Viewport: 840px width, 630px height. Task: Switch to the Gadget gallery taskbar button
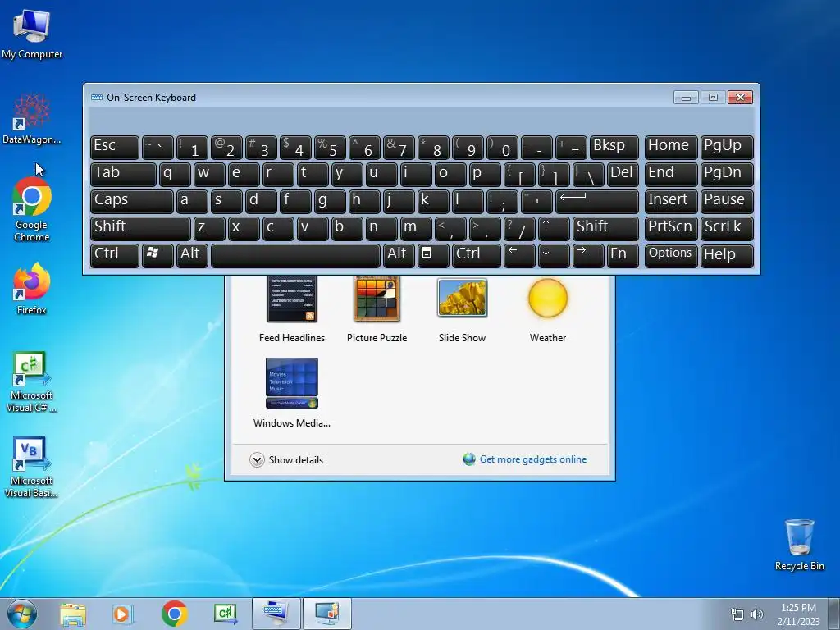pyautogui.click(x=327, y=614)
